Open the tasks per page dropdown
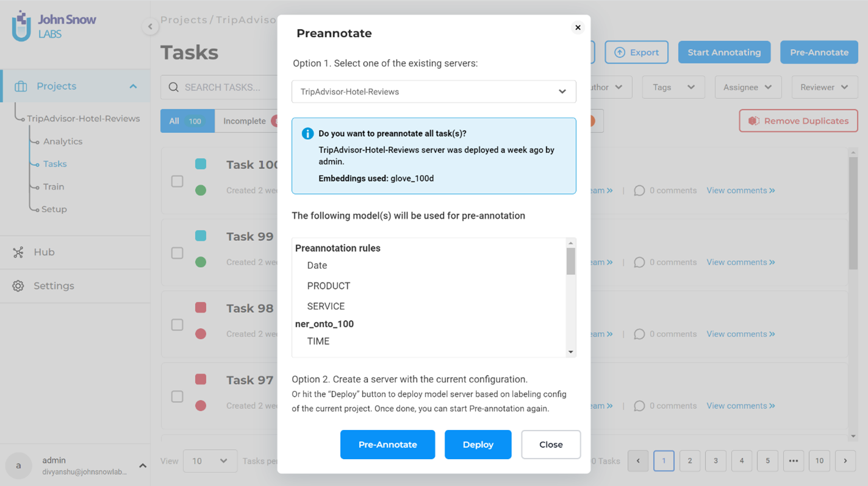 pyautogui.click(x=209, y=461)
